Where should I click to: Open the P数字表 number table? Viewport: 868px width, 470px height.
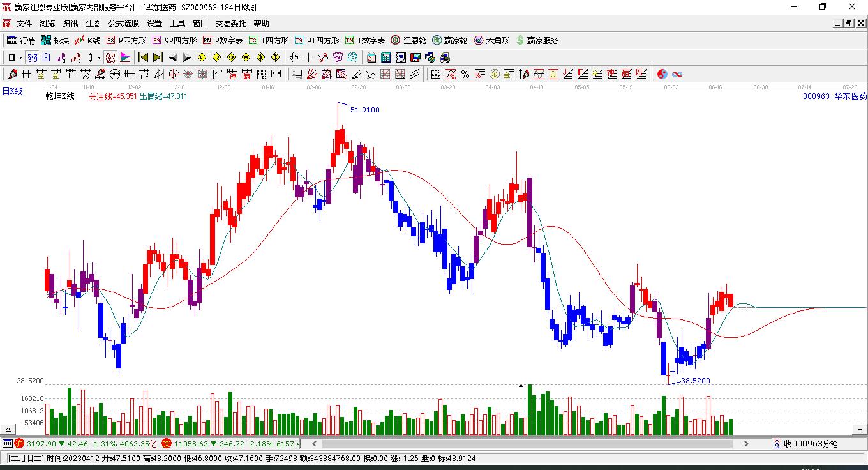[223, 40]
